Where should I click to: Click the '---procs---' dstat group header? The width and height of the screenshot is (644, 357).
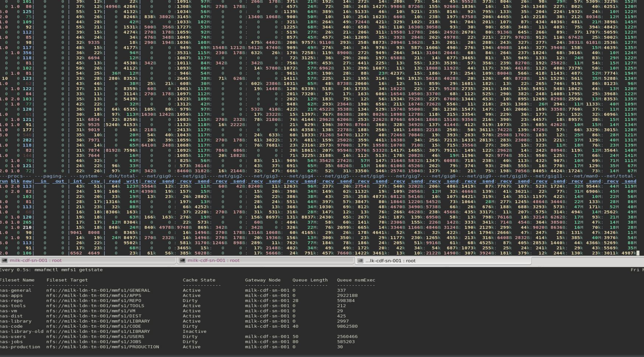pos(15,176)
